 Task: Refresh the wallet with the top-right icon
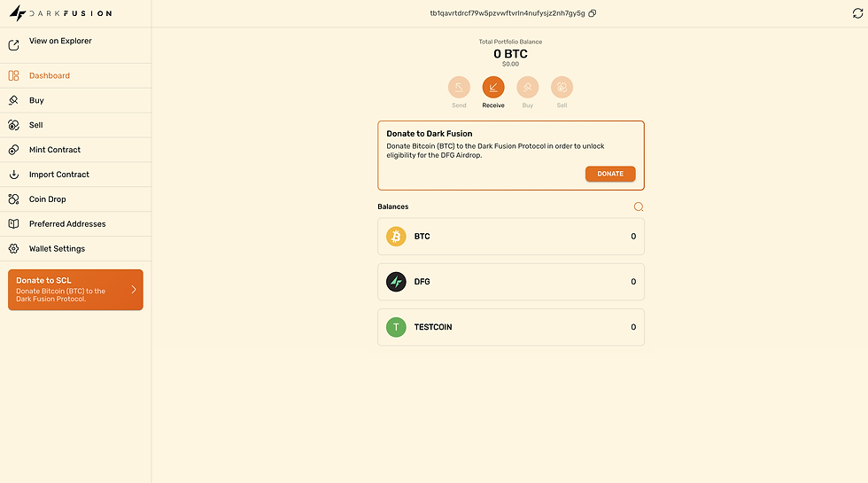pyautogui.click(x=856, y=13)
